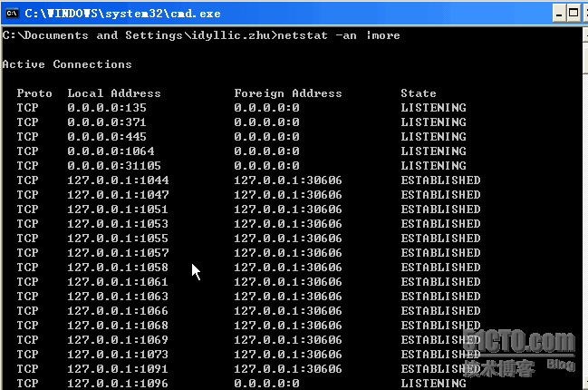This screenshot has height=390, width=588.
Task: Click foreign address 0.0.0.0:0 of port 1096 row
Action: 266,384
